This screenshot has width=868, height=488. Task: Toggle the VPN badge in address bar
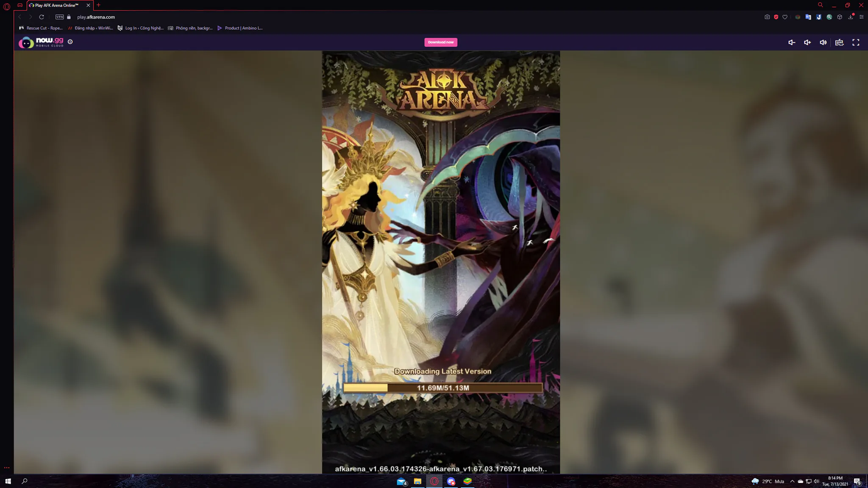point(60,17)
